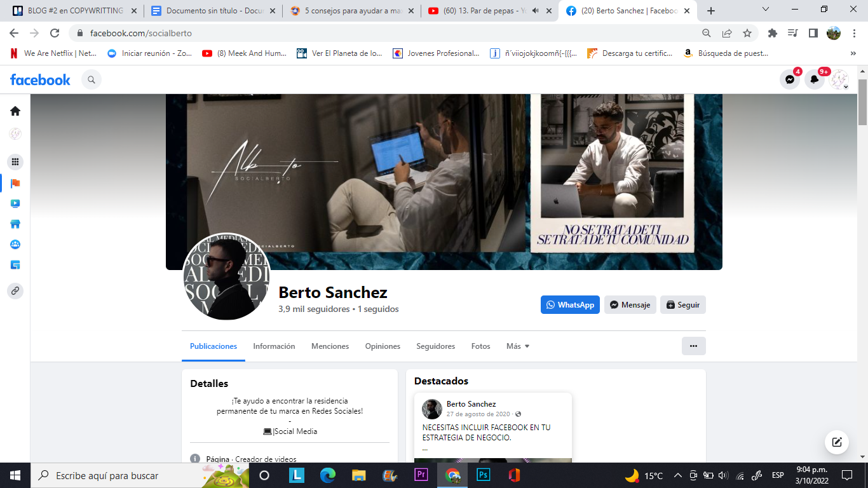
Task: Open the Berto Sanchez profile picture
Action: (226, 276)
